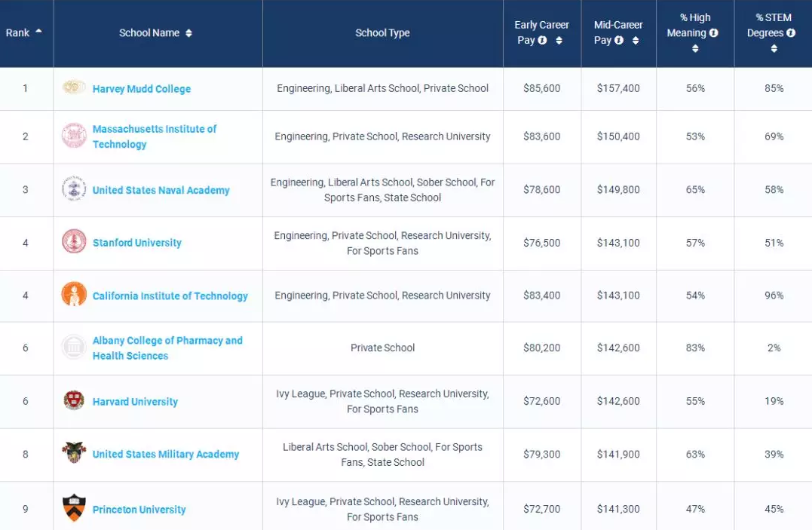812x530 pixels.
Task: Select Stanford early career pay $76,500
Action: click(x=541, y=243)
